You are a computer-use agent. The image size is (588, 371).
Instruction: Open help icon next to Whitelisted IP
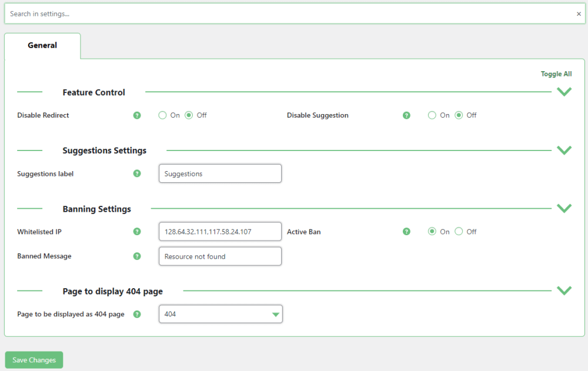[x=137, y=232]
